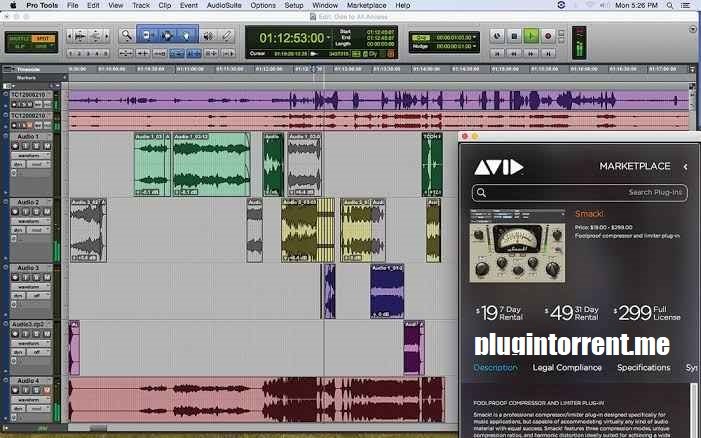Record-enable the Audio 1 track
Image resolution: width=701 pixels, height=438 pixels.
tap(15, 146)
